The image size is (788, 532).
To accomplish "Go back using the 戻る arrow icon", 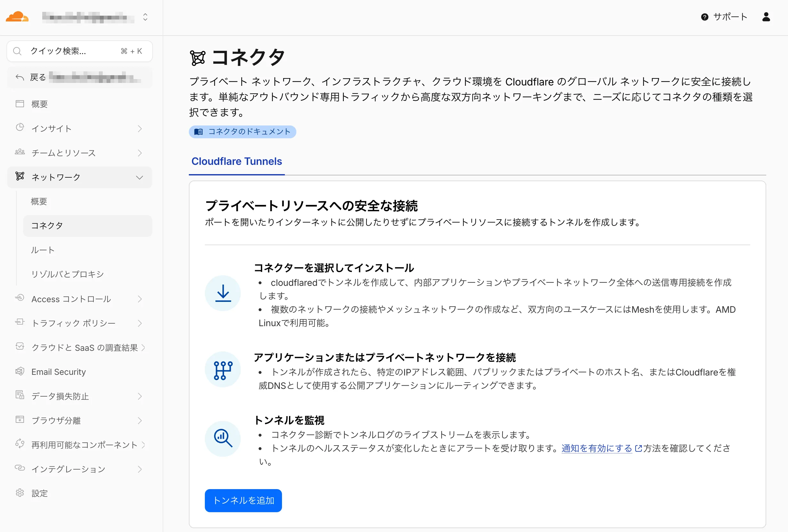I will coord(20,78).
